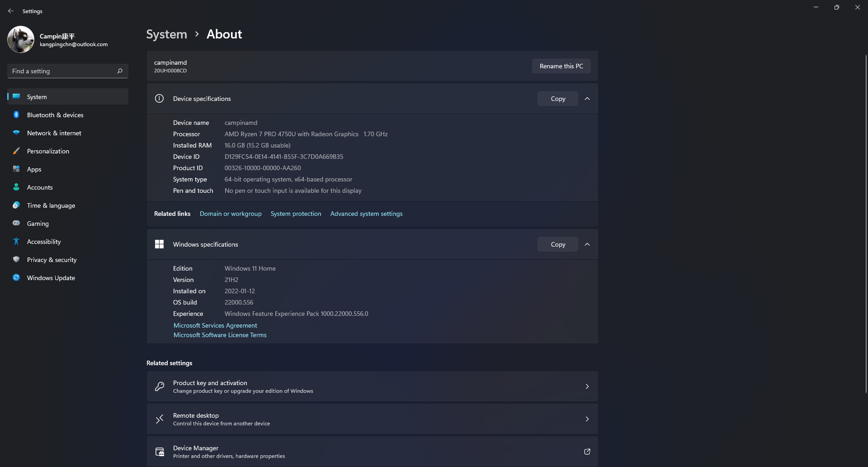Restore down the Settings window
This screenshot has height=467, width=868.
837,7
